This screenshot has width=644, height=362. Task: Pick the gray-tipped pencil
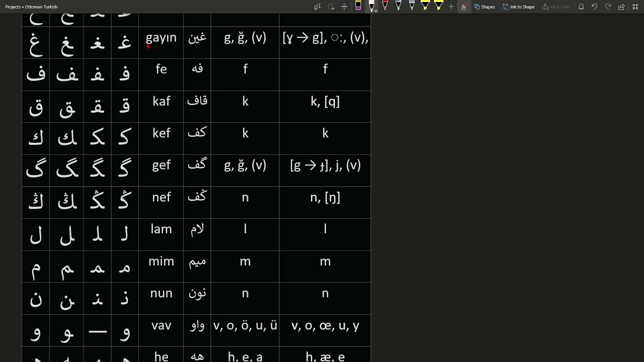click(x=412, y=6)
